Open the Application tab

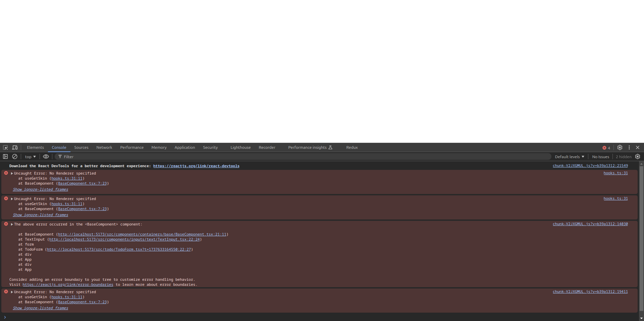tap(184, 147)
